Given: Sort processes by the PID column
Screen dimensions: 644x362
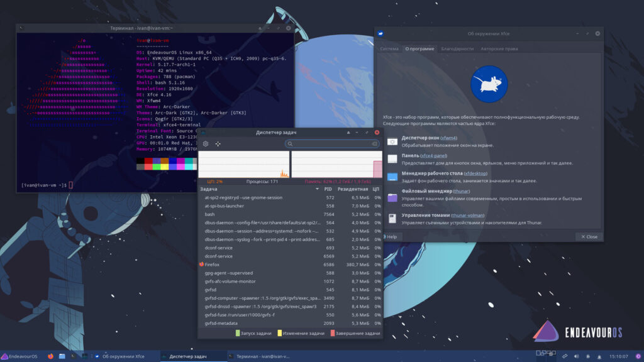Looking at the screenshot, I should [x=328, y=189].
